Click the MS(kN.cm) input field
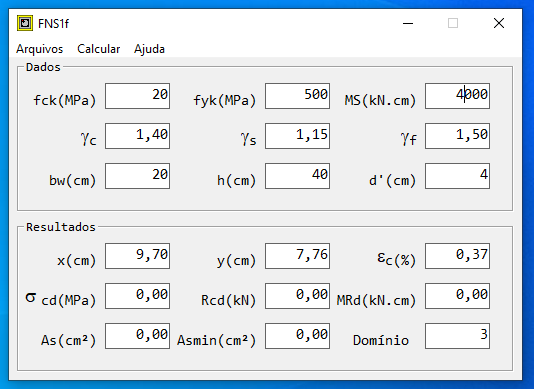The width and height of the screenshot is (534, 389). pyautogui.click(x=457, y=96)
